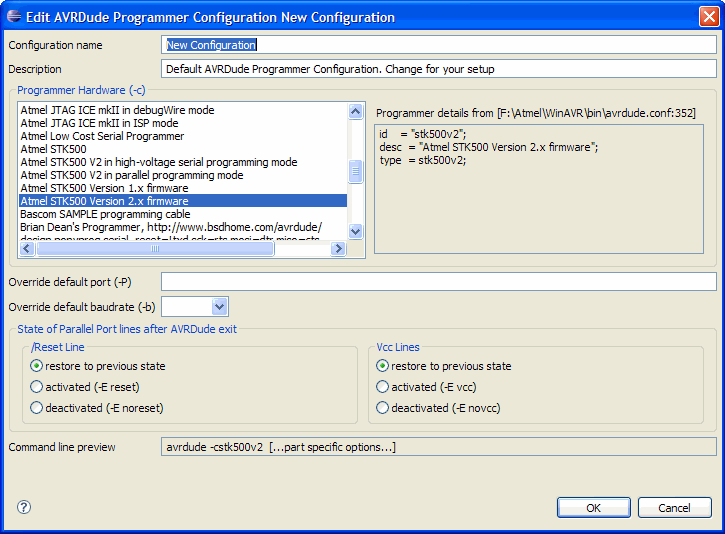Click the Override default port field
The image size is (725, 534).
438,282
